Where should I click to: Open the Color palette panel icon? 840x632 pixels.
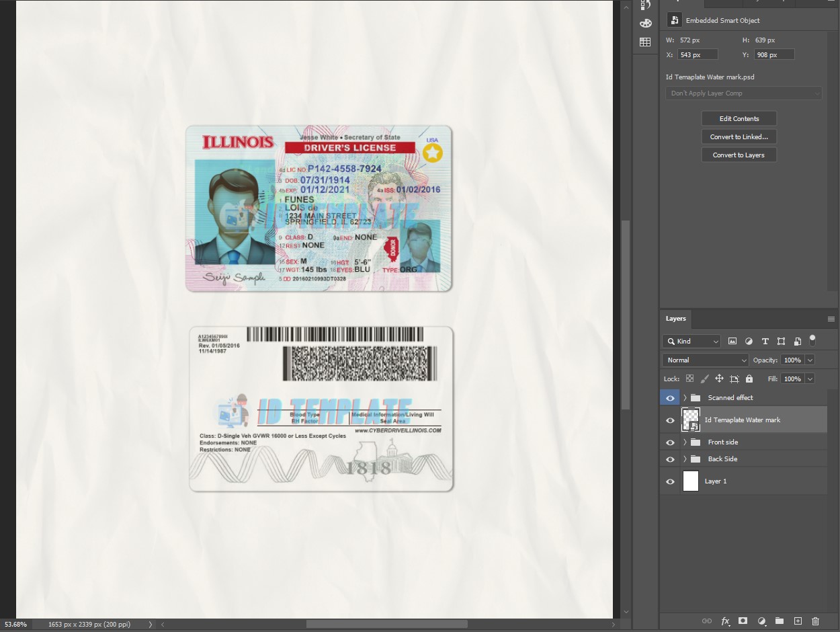(645, 23)
